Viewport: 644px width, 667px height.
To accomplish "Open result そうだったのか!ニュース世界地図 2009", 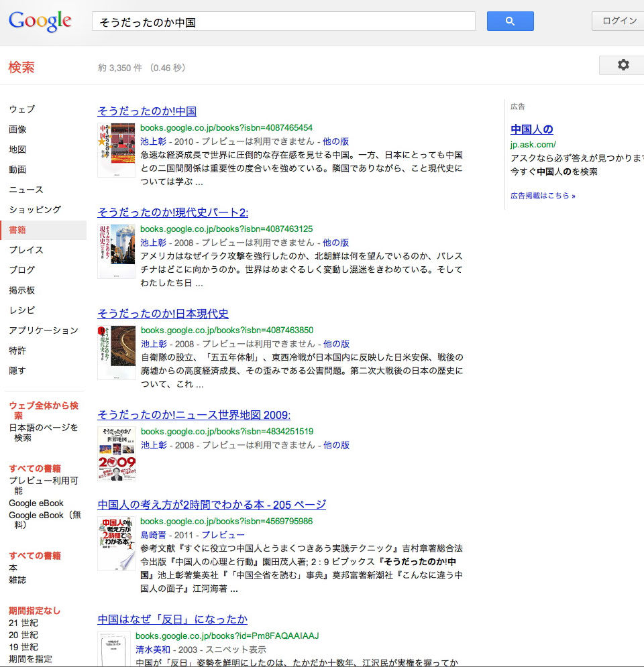I will pyautogui.click(x=194, y=415).
